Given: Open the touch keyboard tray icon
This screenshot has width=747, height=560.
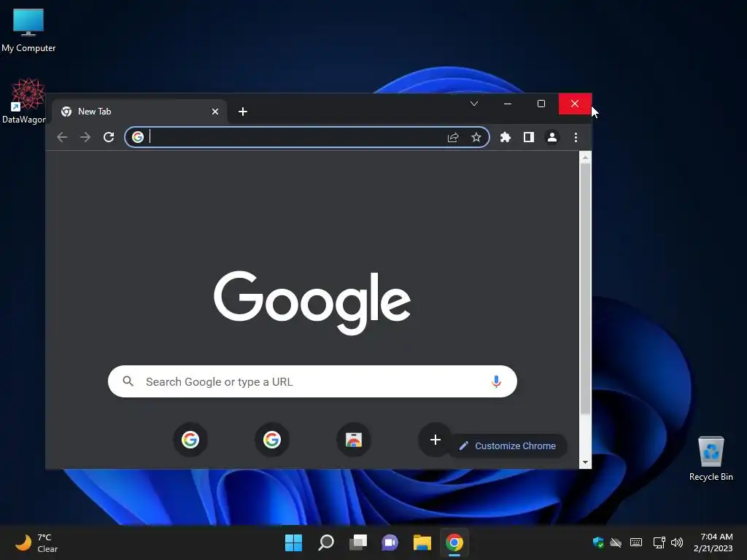Looking at the screenshot, I should 636,542.
